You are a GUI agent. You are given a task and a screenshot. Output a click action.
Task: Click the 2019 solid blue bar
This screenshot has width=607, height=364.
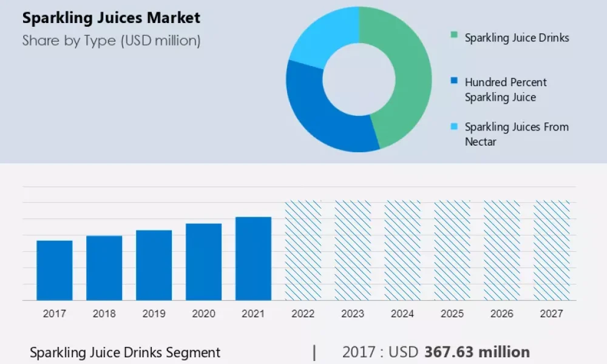[x=154, y=265]
